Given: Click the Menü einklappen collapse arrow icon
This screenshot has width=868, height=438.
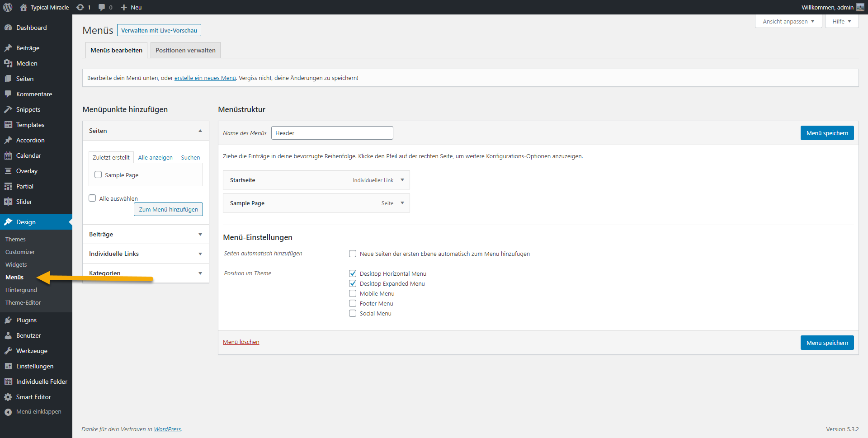Looking at the screenshot, I should point(8,412).
